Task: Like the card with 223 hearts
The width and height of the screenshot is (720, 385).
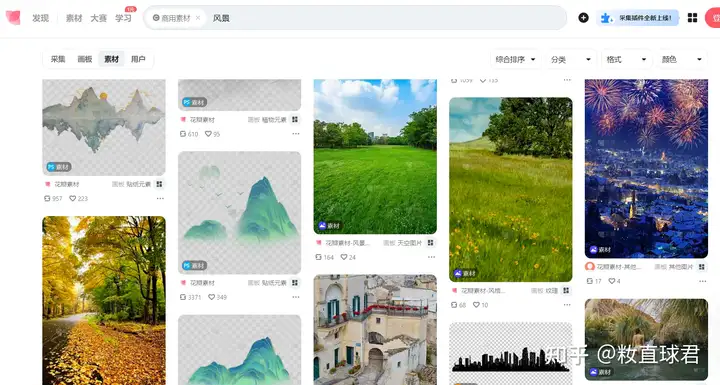Action: 73,198
